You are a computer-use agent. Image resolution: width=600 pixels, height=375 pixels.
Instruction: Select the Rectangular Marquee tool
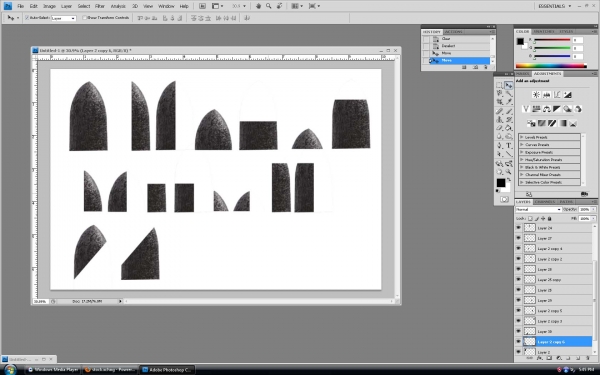(x=499, y=85)
